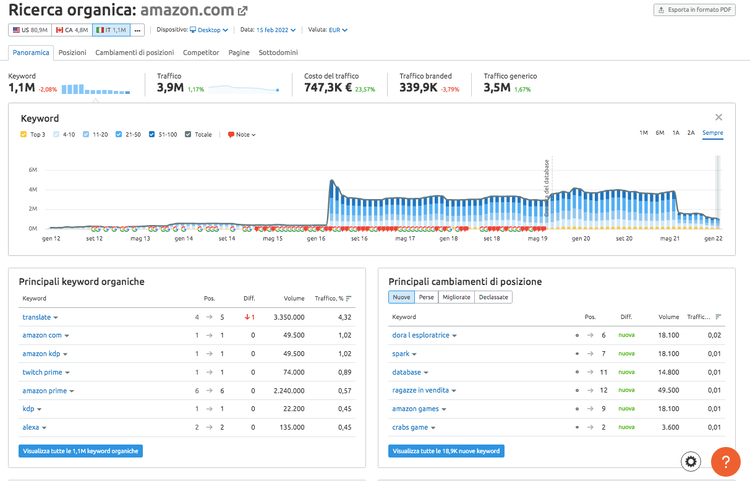Open the Valuta EUR dropdown
The image size is (750, 481).
tap(338, 30)
